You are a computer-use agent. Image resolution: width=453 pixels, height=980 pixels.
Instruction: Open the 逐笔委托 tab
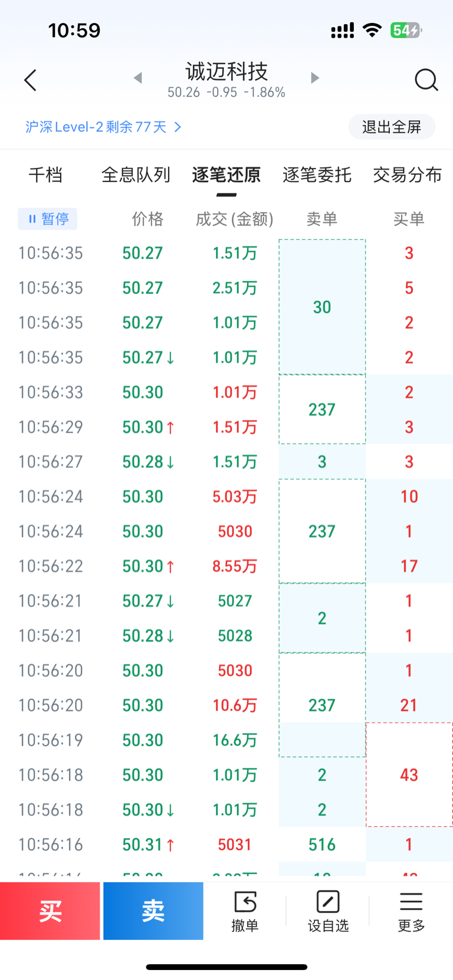pos(317,175)
